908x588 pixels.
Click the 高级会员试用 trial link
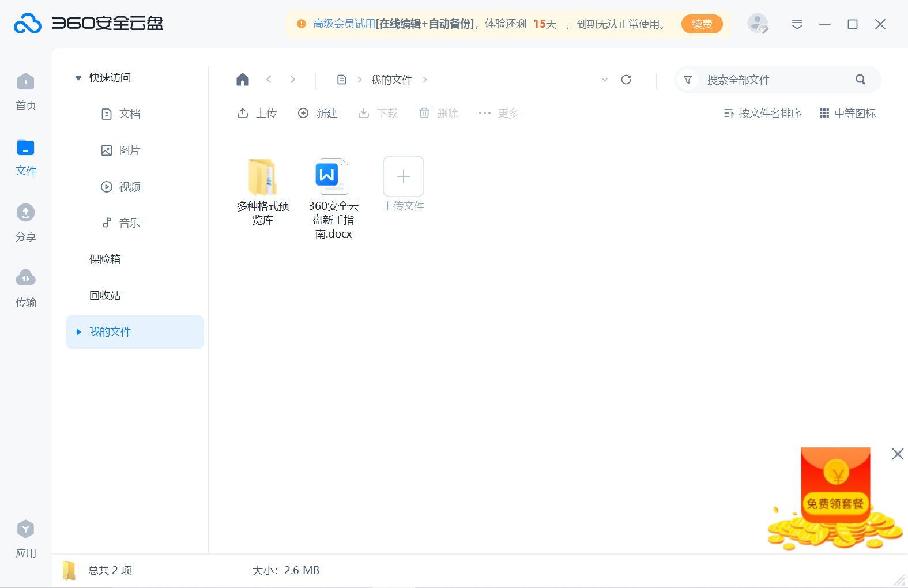coord(344,24)
